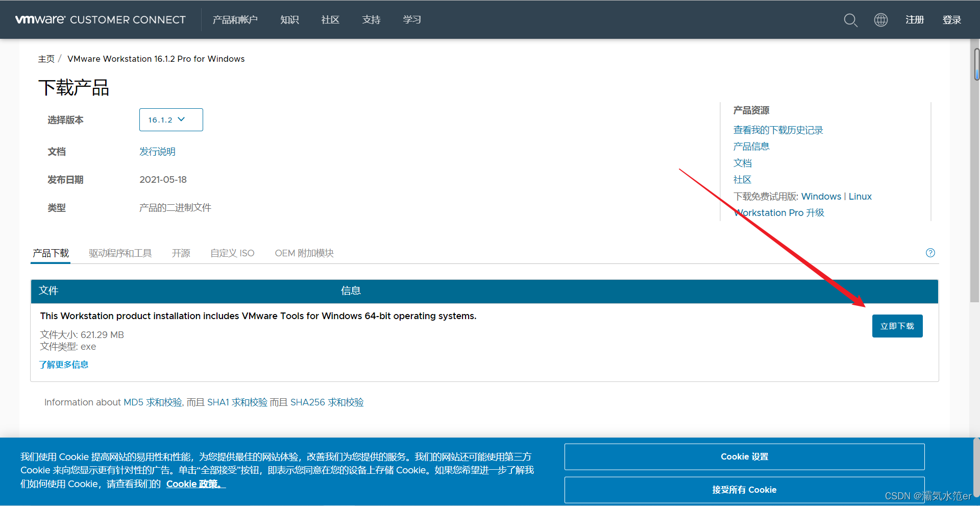Select the 产品下载 tab
Viewport: 980px width, 506px height.
[x=51, y=253]
